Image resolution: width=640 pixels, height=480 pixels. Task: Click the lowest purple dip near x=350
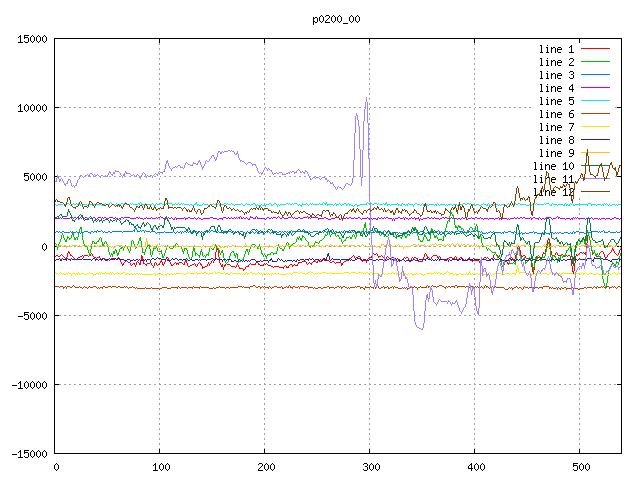coord(418,328)
